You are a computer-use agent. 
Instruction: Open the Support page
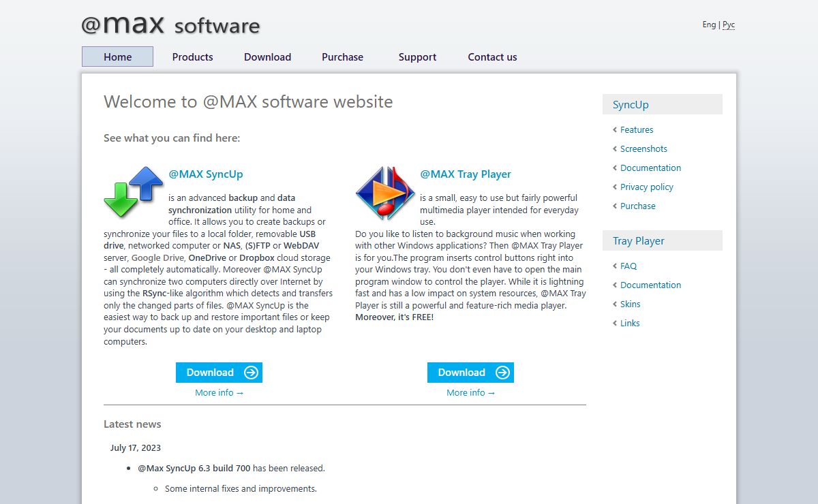pos(417,57)
